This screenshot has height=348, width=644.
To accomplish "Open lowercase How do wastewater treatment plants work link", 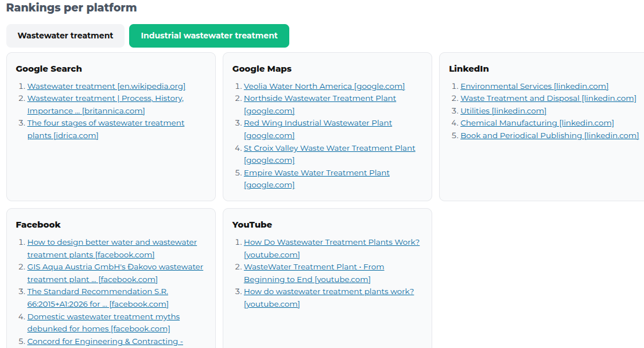I will click(329, 298).
